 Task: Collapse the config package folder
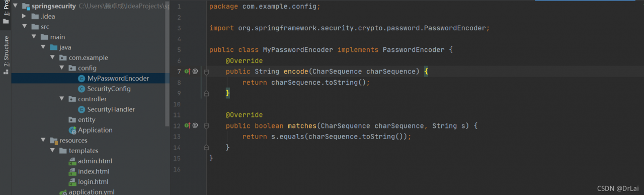62,68
